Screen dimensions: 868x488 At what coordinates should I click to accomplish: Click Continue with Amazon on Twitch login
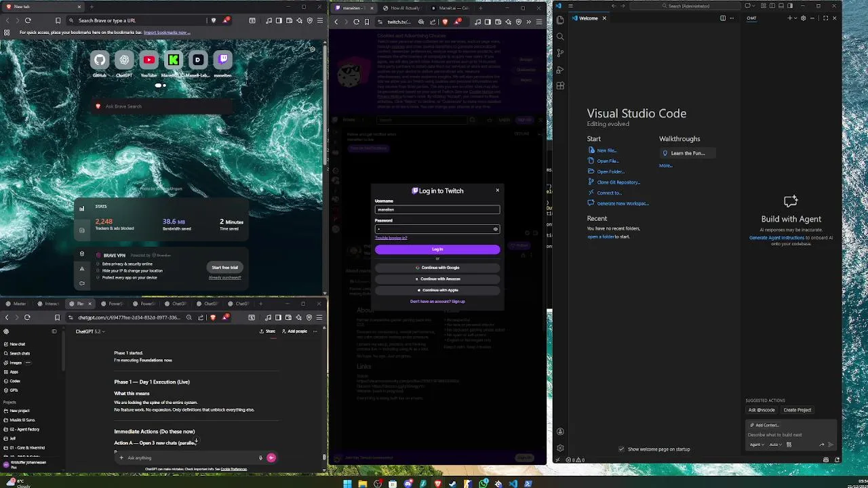(437, 279)
